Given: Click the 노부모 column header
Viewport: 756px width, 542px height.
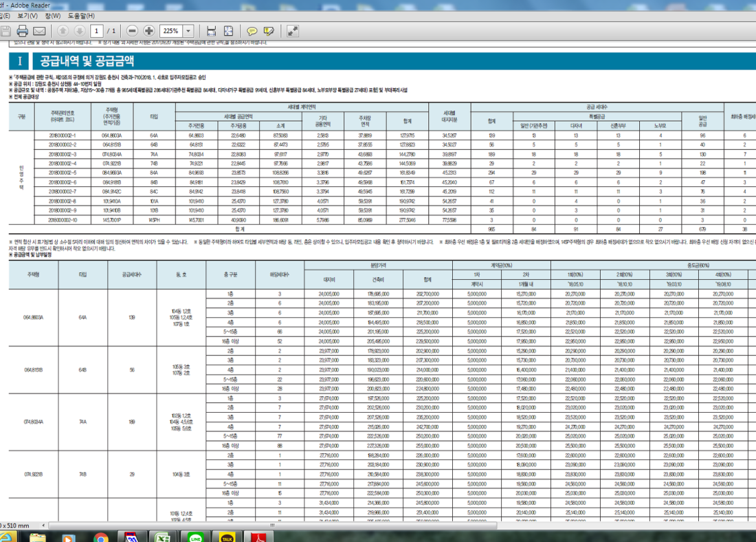Looking at the screenshot, I should 660,126.
